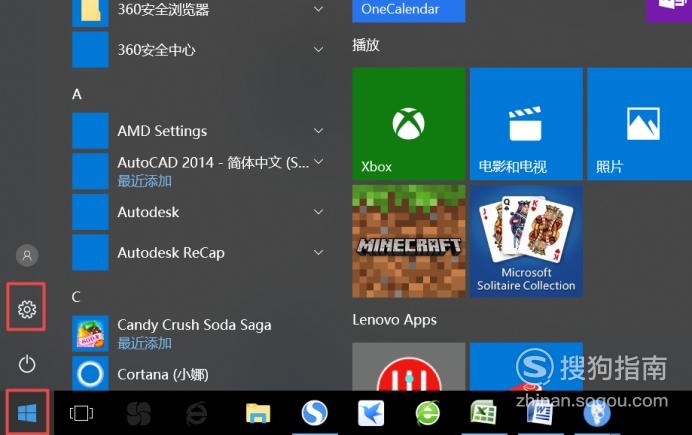Screen dimensions: 692x435
Task: Launch Microsoft Solitaire Collection tile
Action: click(526, 241)
